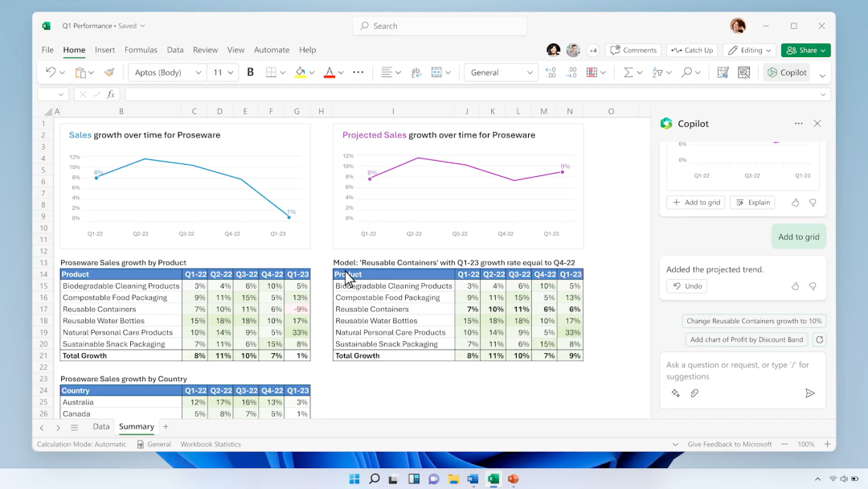Decrease decimal places

click(571, 72)
